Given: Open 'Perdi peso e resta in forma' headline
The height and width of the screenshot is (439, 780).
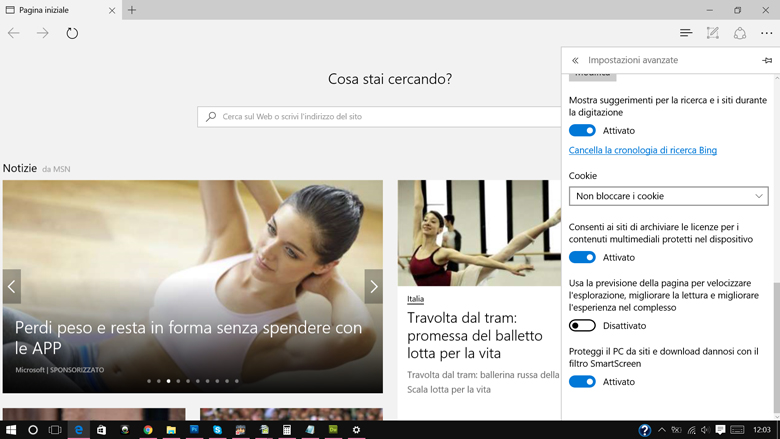Looking at the screenshot, I should [x=188, y=338].
